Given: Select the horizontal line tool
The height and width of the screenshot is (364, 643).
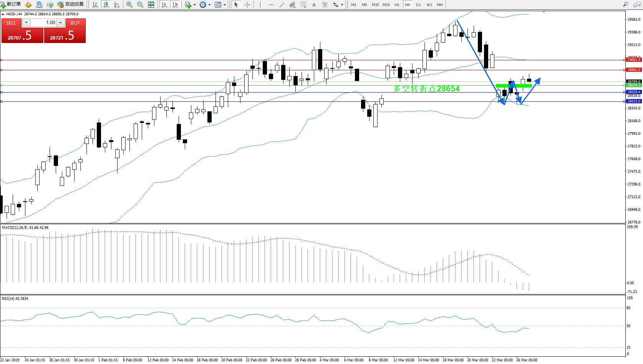Looking at the screenshot, I should click(271, 5).
